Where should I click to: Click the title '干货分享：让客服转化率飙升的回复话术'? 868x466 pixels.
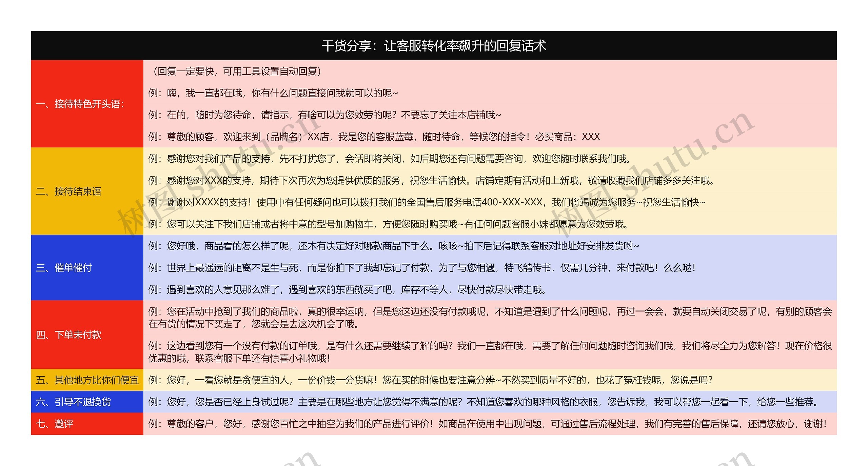[434, 46]
